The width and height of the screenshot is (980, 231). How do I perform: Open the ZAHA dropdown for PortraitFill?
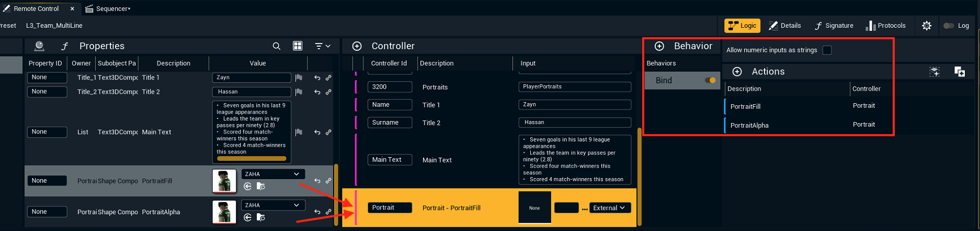pos(272,174)
